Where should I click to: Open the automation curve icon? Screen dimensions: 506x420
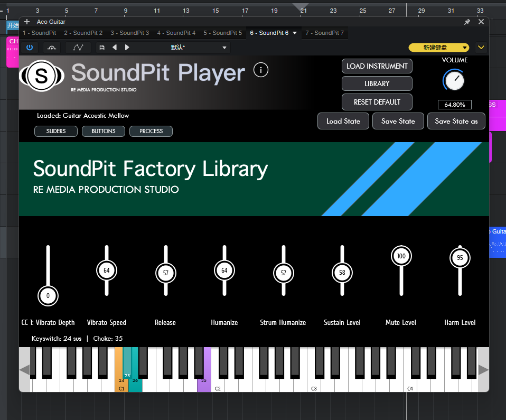tap(78, 48)
